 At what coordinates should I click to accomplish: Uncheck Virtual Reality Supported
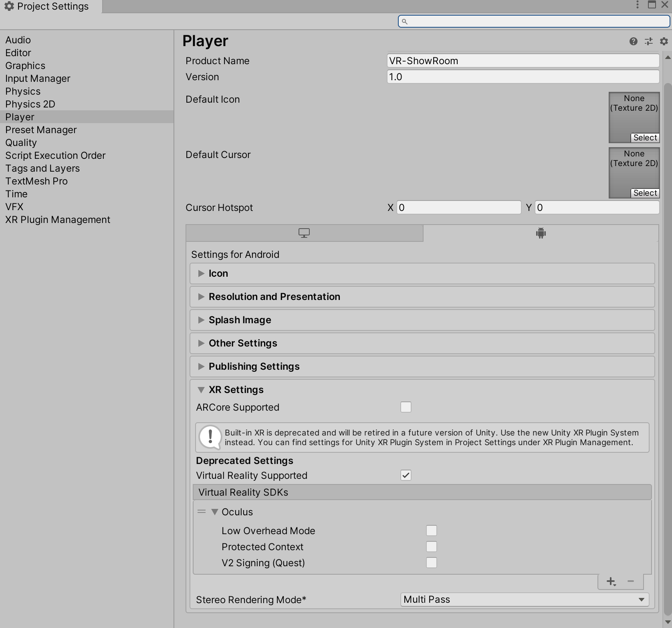(406, 475)
